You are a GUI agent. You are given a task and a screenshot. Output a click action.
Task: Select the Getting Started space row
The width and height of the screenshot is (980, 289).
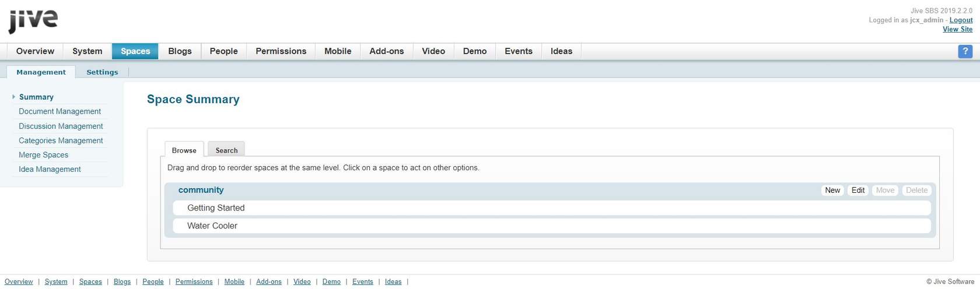pos(216,208)
